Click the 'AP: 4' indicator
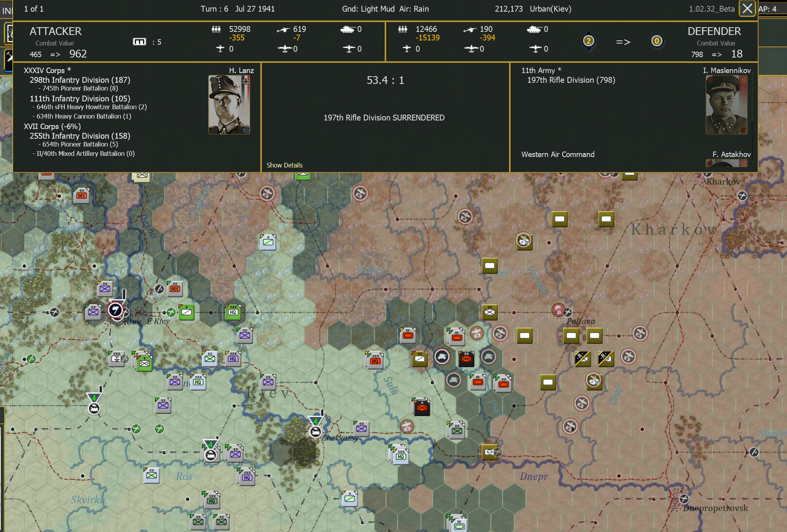 [767, 9]
